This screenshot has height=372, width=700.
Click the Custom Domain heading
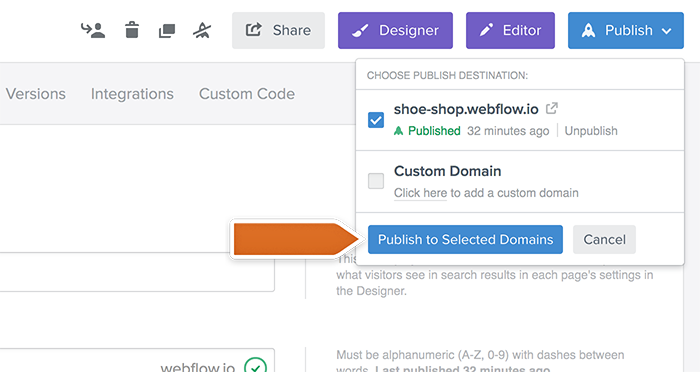click(447, 171)
